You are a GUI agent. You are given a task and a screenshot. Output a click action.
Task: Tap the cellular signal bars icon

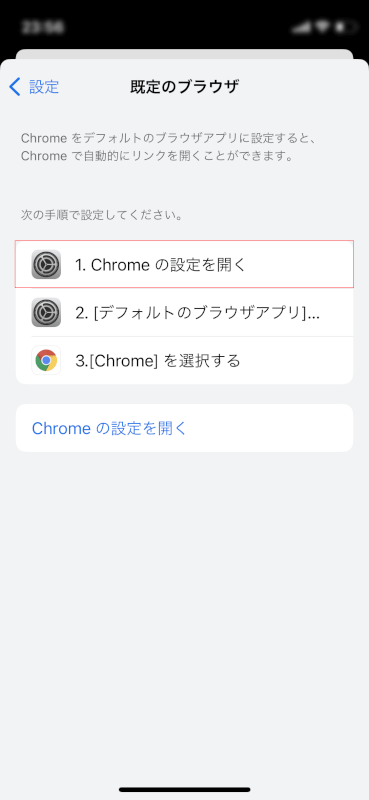tap(302, 27)
